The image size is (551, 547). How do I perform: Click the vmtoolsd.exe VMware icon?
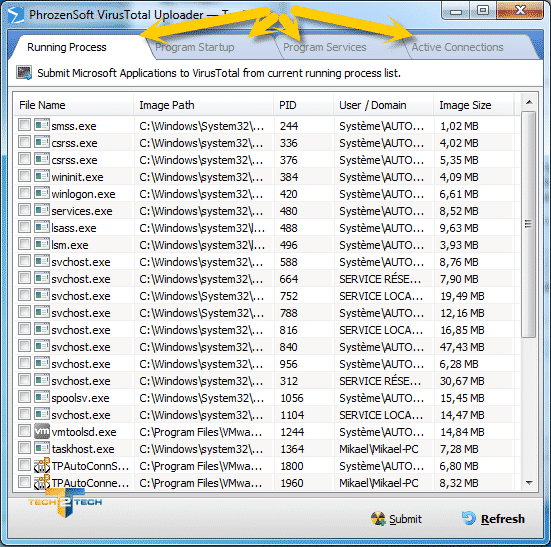(42, 431)
